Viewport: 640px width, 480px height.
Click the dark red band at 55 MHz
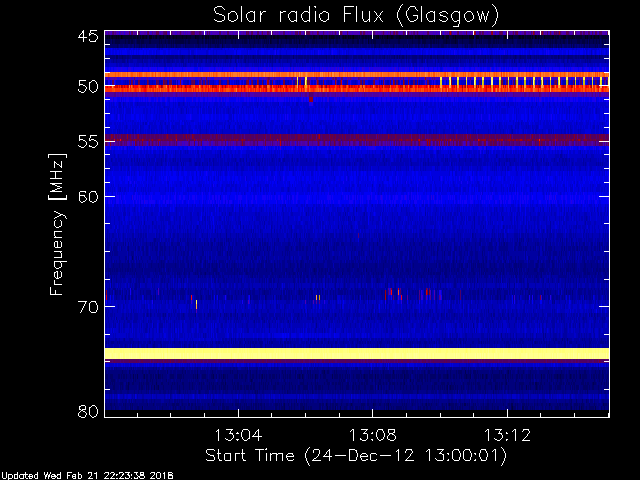point(357,140)
